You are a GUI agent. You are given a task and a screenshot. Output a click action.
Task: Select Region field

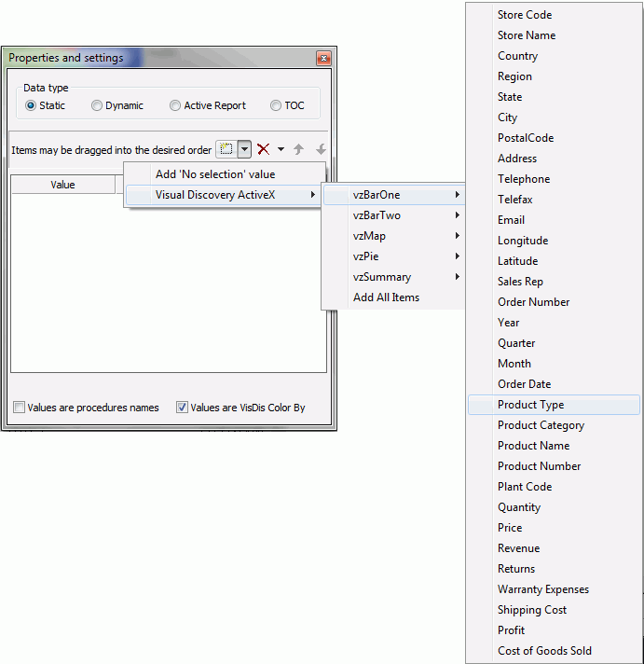tap(554, 76)
